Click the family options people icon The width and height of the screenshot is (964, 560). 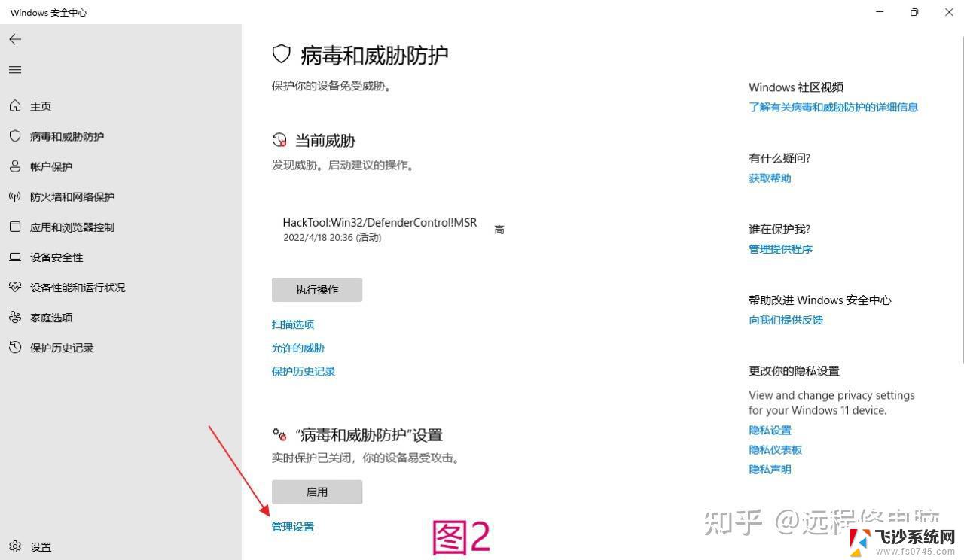point(15,317)
